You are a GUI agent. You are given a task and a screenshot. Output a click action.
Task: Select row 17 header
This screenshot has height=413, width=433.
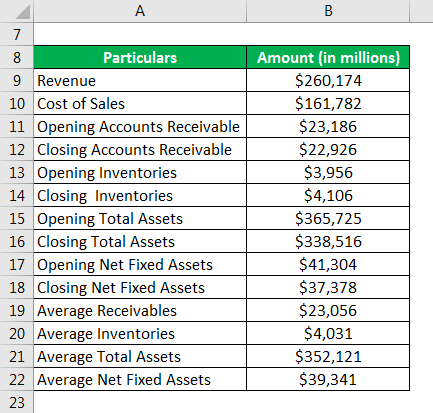(17, 264)
